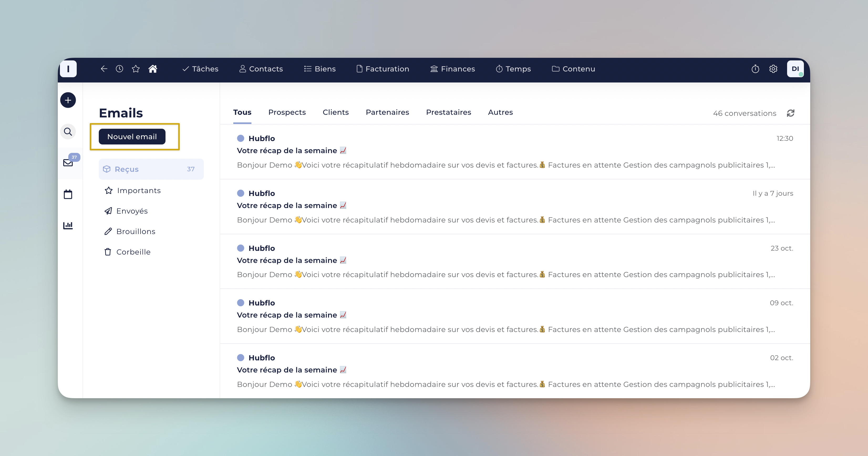This screenshot has height=456, width=868.
Task: Go back with the left arrow icon
Action: (x=104, y=69)
